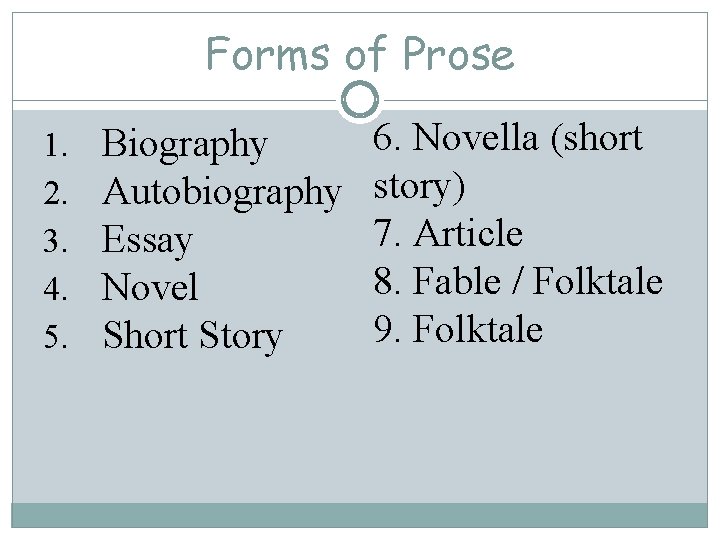Click the word 'story)' in right column

click(419, 187)
